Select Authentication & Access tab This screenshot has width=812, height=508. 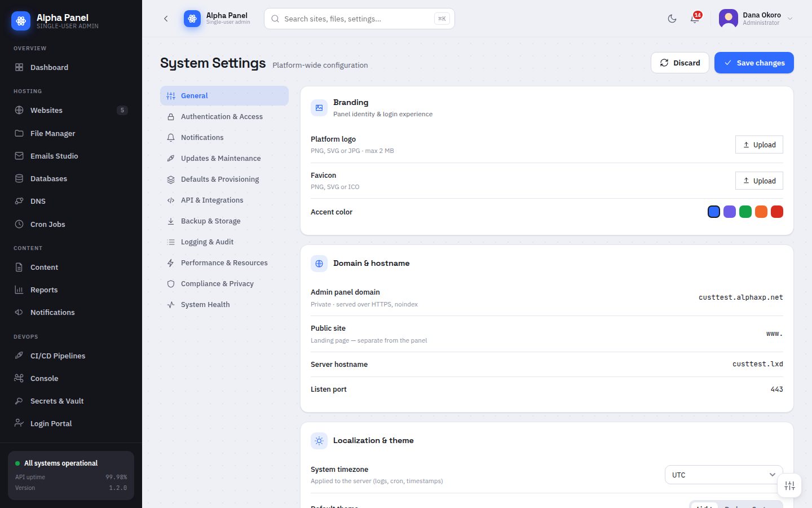coord(224,117)
